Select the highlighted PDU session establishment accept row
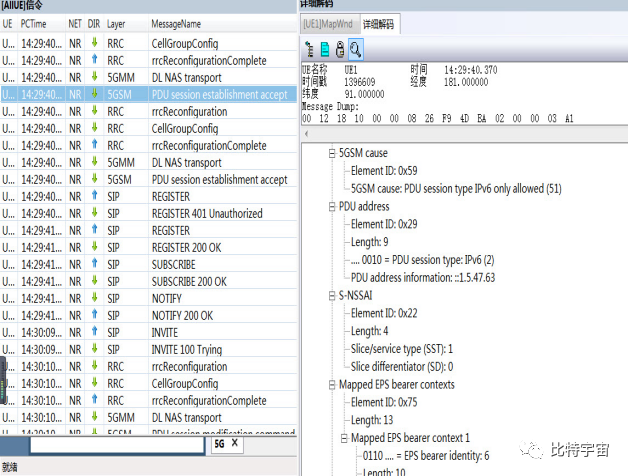Viewport: 629px width, 476px height. tap(148, 95)
